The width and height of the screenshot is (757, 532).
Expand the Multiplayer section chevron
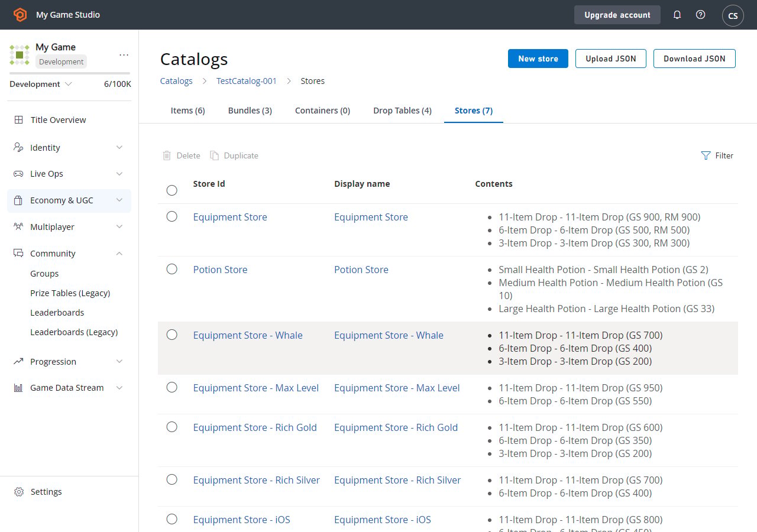[119, 227]
